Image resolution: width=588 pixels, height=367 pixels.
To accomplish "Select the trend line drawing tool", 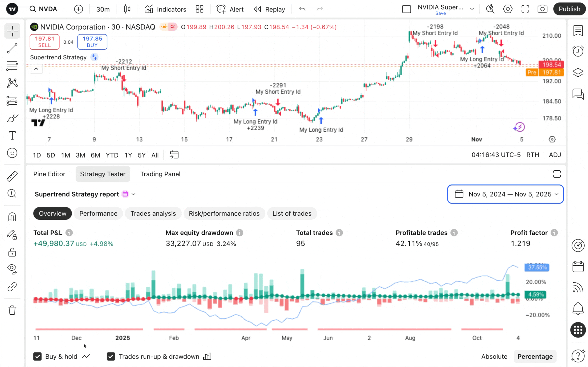I will point(12,48).
